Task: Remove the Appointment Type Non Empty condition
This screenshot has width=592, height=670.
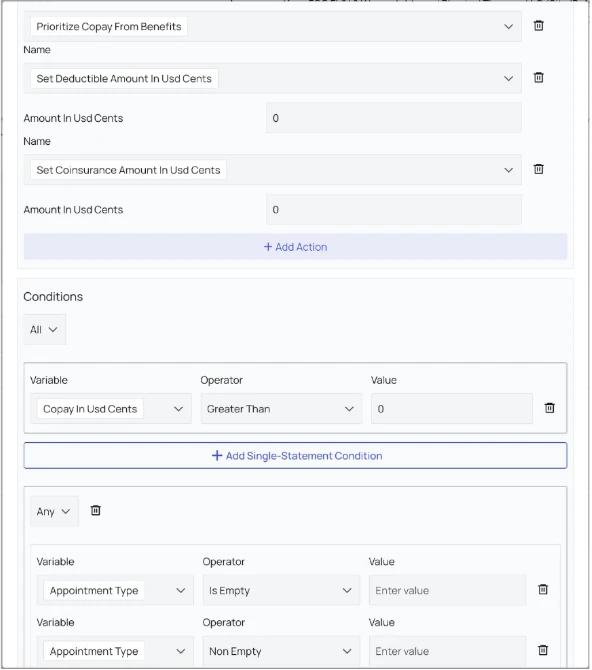Action: [x=543, y=650]
